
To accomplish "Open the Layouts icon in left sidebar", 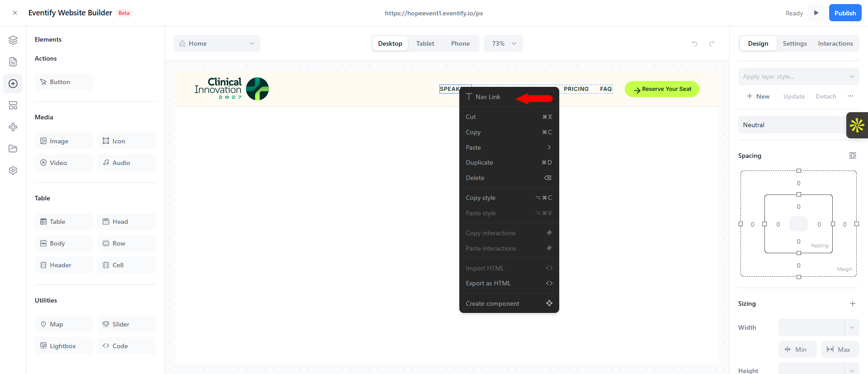I will coord(13,105).
